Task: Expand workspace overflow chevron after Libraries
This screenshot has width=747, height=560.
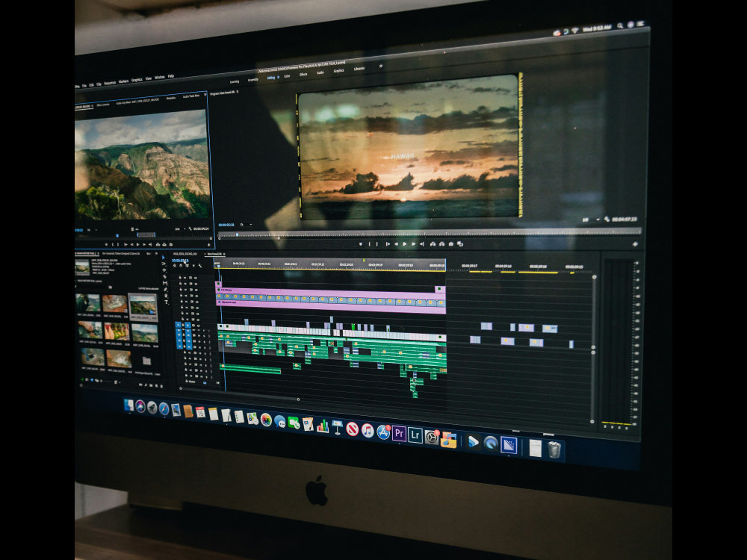Action: pyautogui.click(x=381, y=66)
